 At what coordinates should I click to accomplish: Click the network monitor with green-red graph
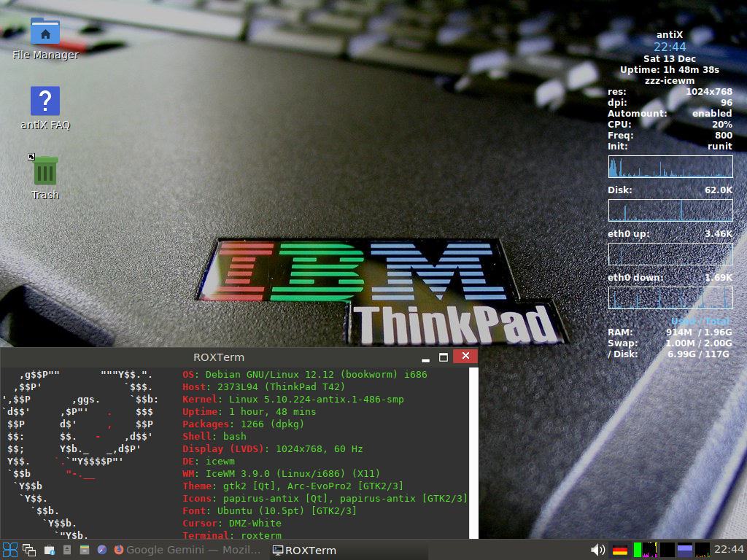pos(703,550)
